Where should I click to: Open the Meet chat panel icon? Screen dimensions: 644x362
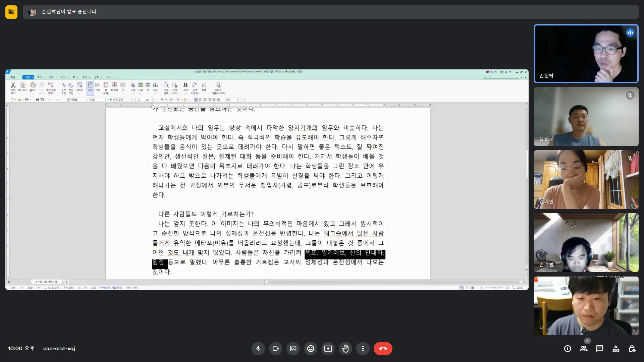600,349
